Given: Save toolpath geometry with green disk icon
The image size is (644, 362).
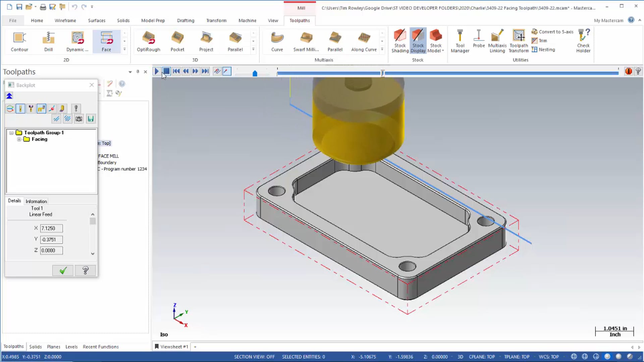Looking at the screenshot, I should [x=91, y=119].
